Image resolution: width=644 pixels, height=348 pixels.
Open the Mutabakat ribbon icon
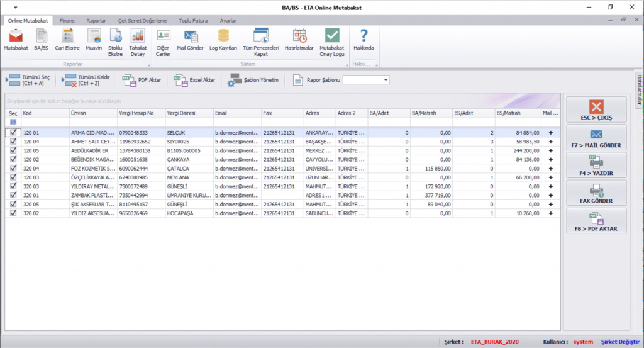16,40
